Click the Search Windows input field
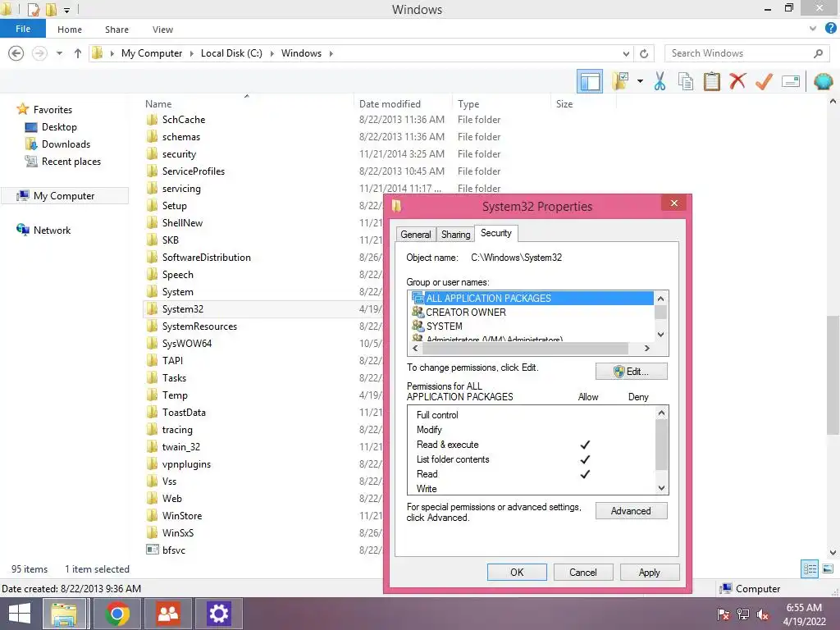This screenshot has width=840, height=630. click(x=739, y=53)
